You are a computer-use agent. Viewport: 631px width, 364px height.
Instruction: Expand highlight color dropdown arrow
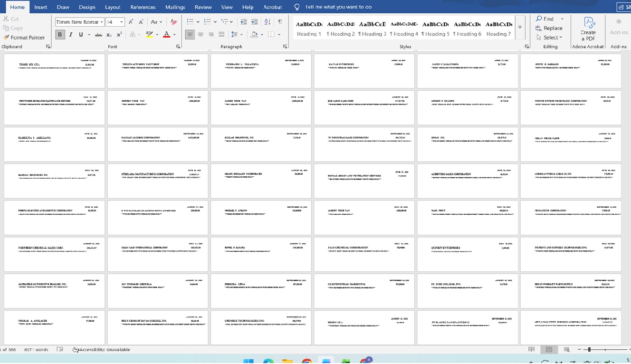pyautogui.click(x=156, y=35)
